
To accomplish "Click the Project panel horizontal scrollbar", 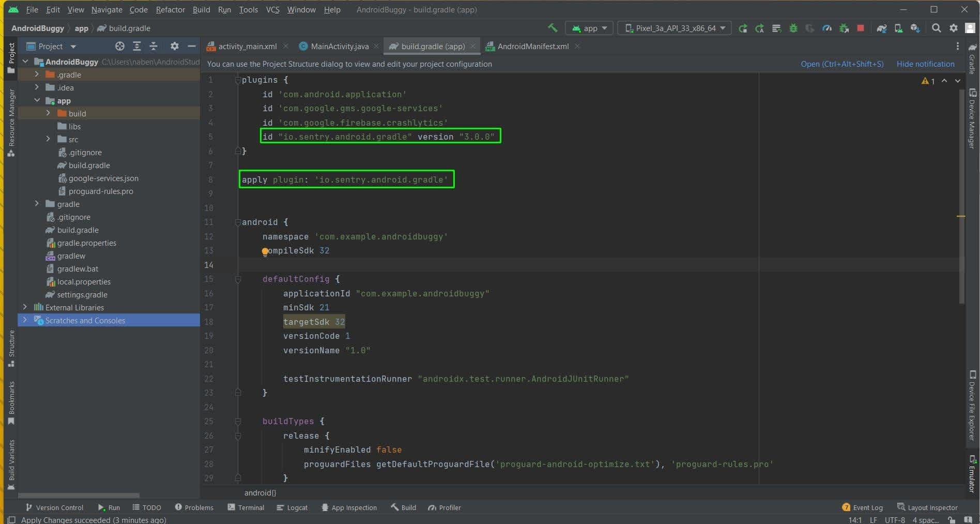I will tap(79, 495).
